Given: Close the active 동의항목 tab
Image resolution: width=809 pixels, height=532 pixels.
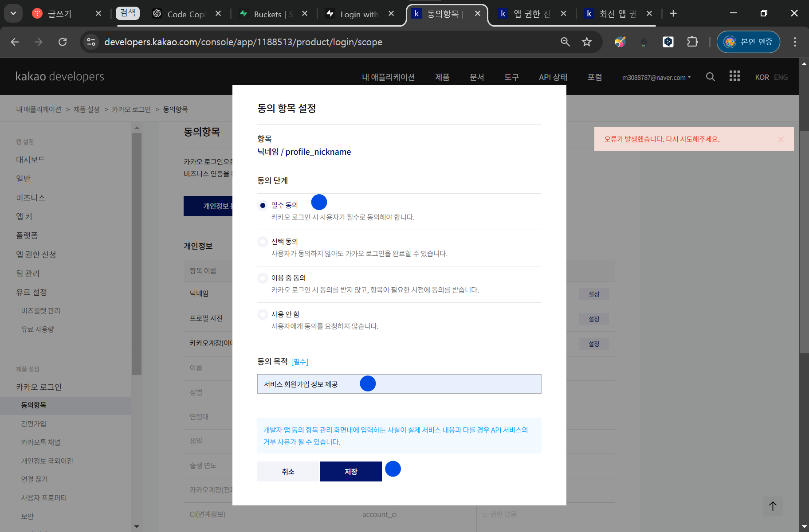Looking at the screenshot, I should pos(478,13).
